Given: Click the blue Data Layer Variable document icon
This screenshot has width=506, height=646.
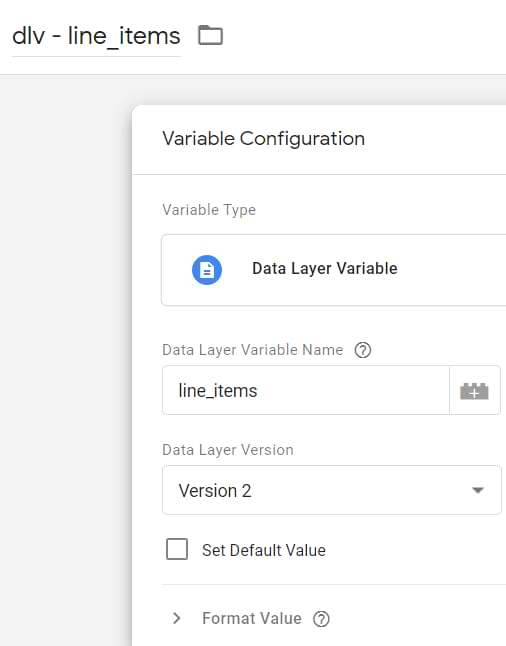Looking at the screenshot, I should 207,270.
